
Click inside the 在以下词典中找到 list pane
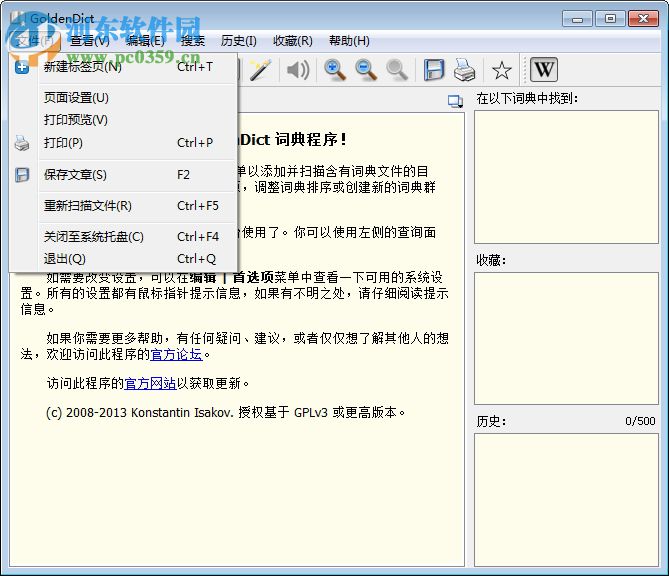tap(566, 177)
